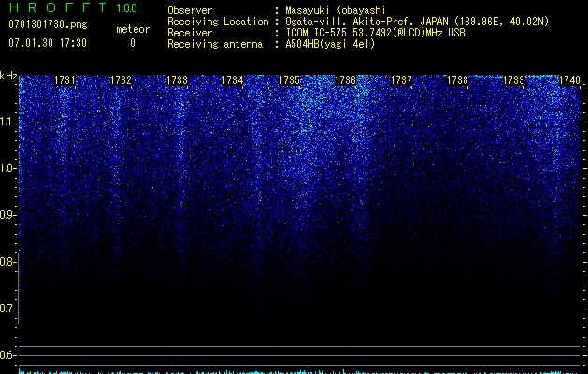Click the Receiving antenna label
588x374 pixels.
(x=215, y=44)
